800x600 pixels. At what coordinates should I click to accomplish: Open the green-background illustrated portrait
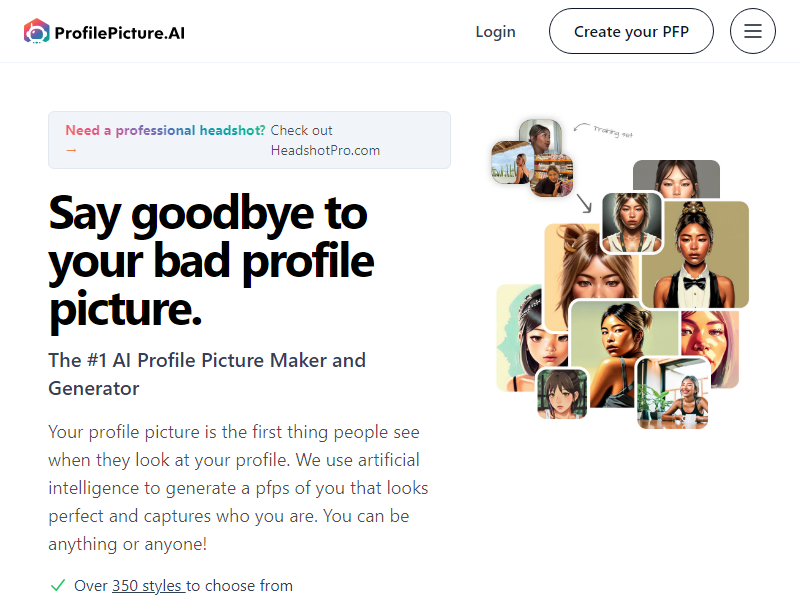[x=517, y=337]
